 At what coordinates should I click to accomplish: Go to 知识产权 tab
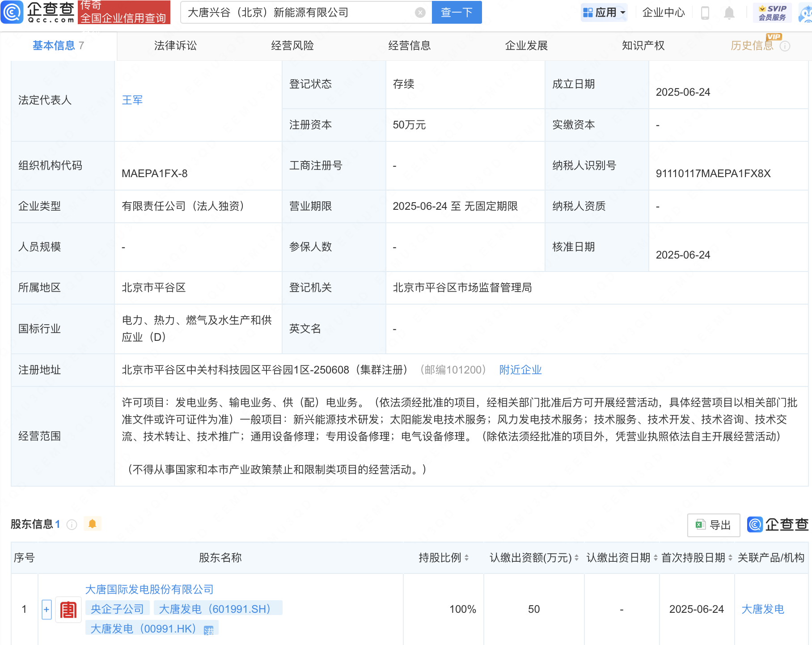click(643, 46)
